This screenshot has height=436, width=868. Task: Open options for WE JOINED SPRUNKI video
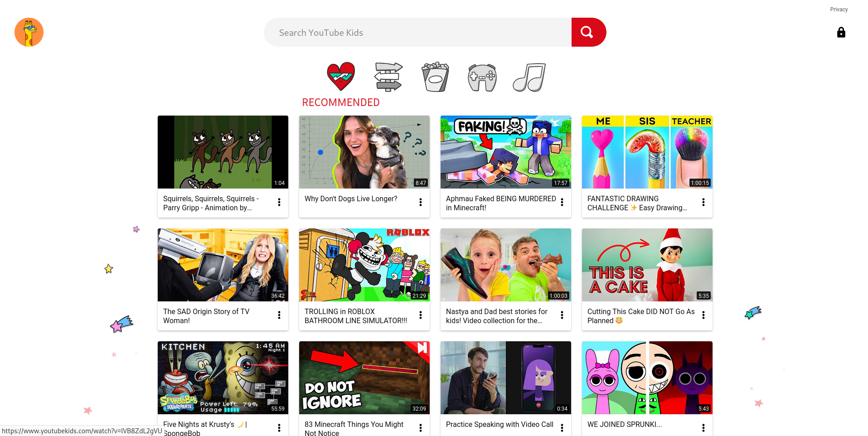pyautogui.click(x=703, y=428)
